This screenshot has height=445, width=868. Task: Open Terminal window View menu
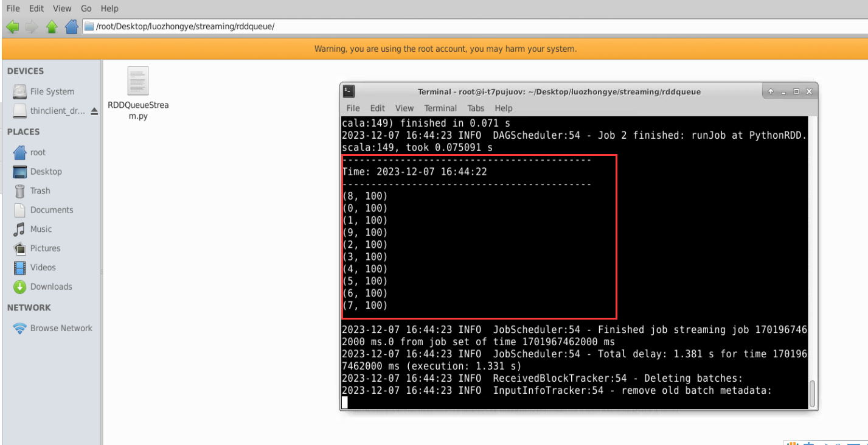click(x=404, y=108)
